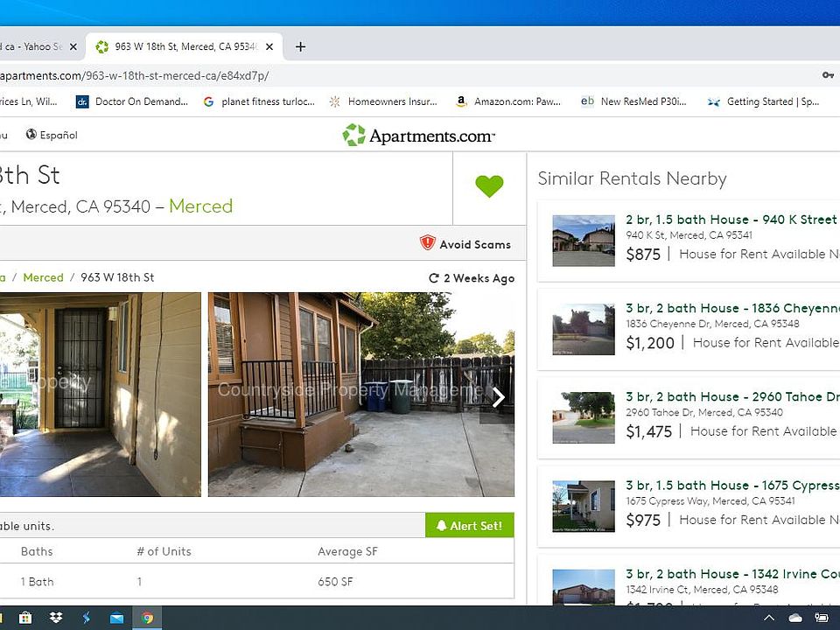Click the OneDrive cloud tray icon

click(795, 618)
